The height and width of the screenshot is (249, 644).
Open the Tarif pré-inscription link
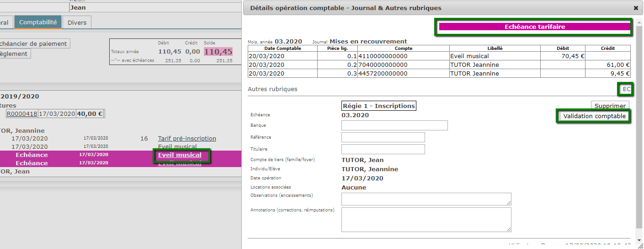tap(187, 139)
